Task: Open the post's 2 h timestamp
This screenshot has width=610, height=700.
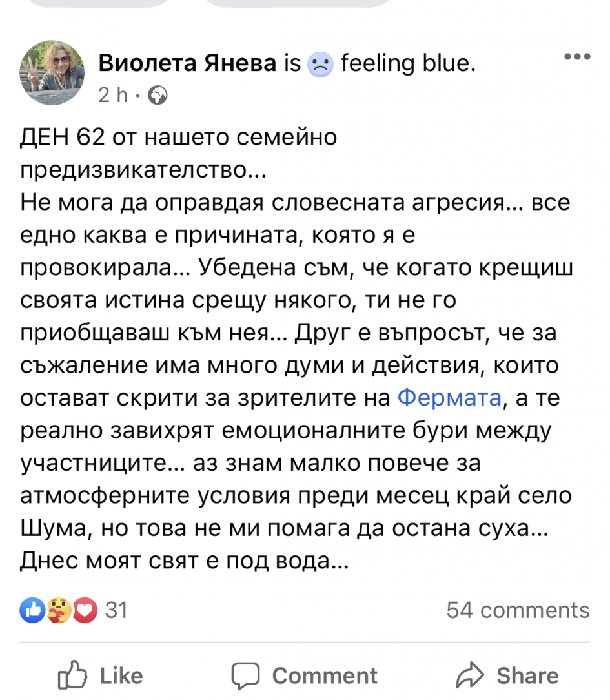Action: 113,96
